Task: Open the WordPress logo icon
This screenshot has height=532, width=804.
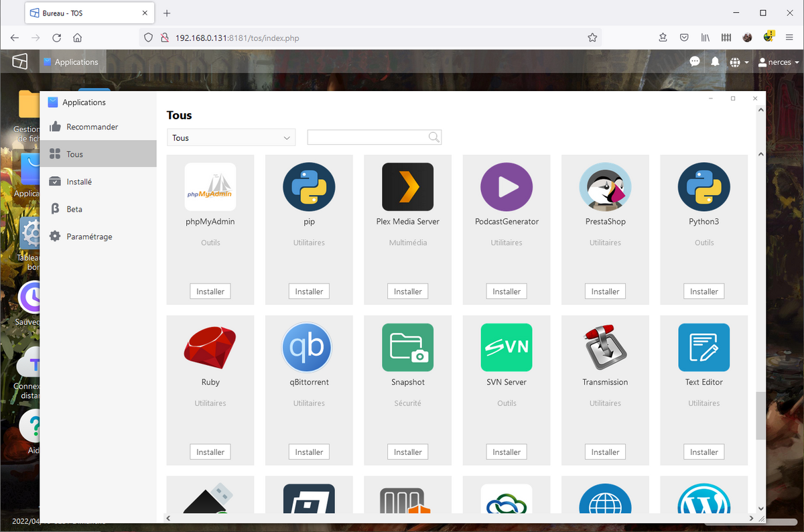Action: [x=704, y=500]
